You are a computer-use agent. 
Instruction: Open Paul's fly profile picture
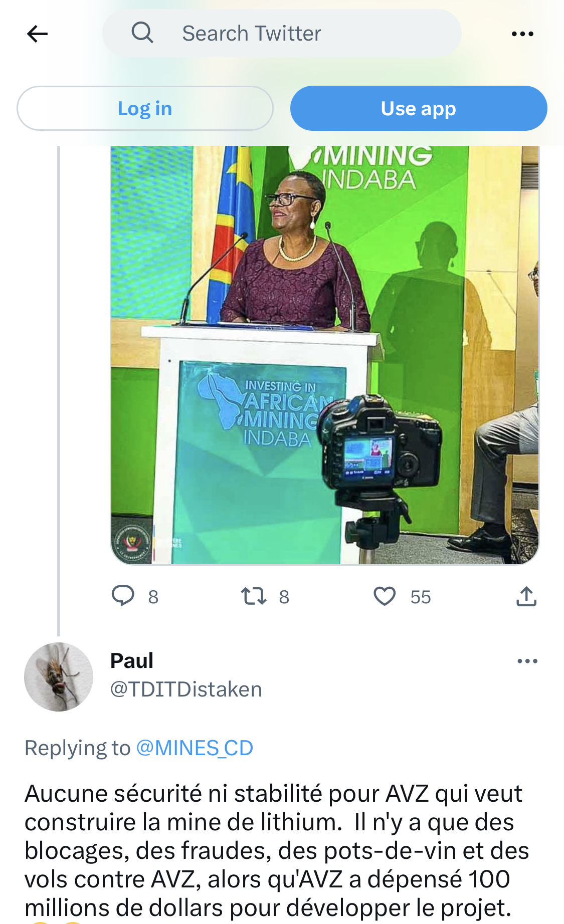point(59,677)
